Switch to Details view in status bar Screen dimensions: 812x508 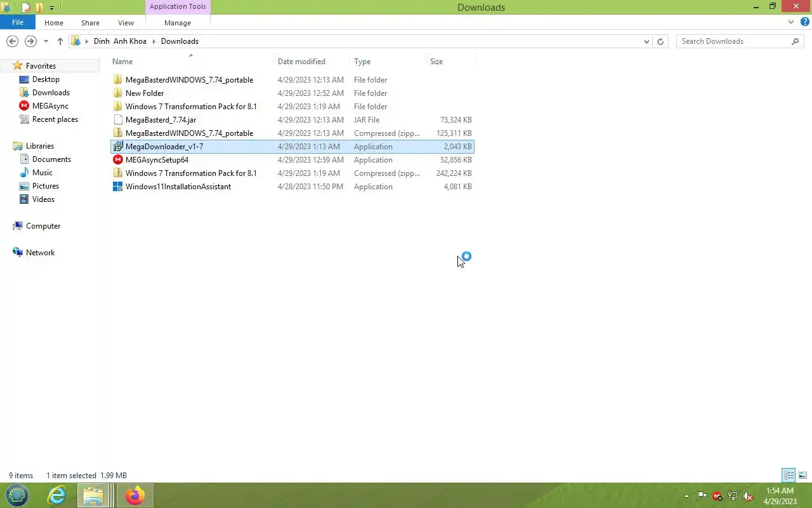point(789,475)
